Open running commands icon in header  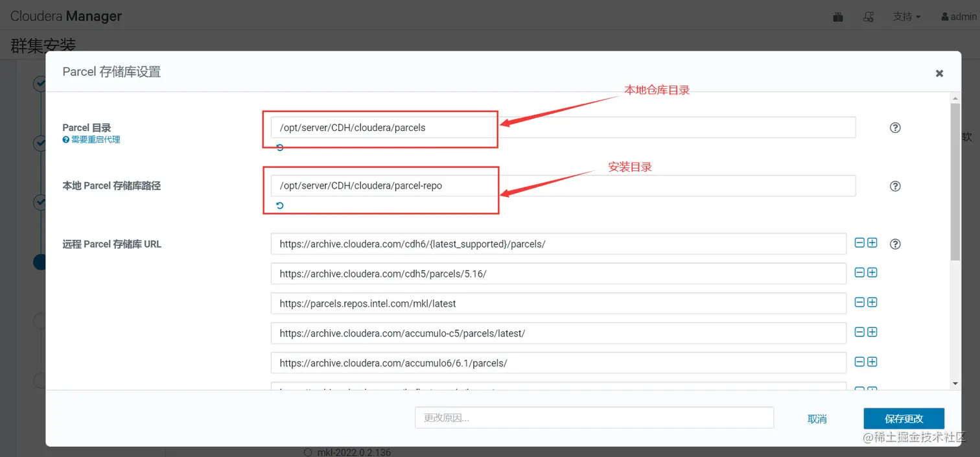tap(869, 17)
